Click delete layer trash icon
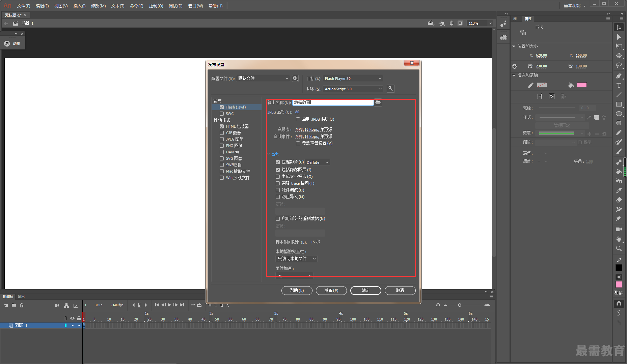The width and height of the screenshot is (627, 364). pos(22,305)
